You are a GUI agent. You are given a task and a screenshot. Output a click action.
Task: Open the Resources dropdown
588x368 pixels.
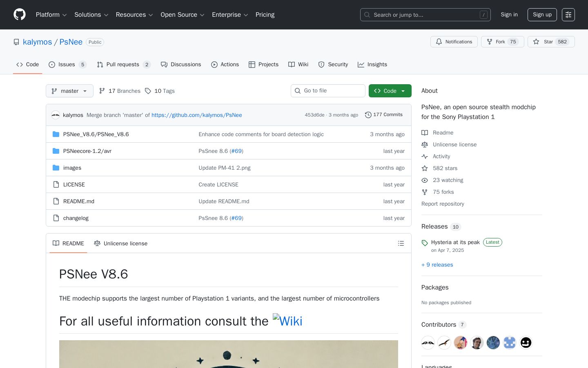click(x=134, y=15)
